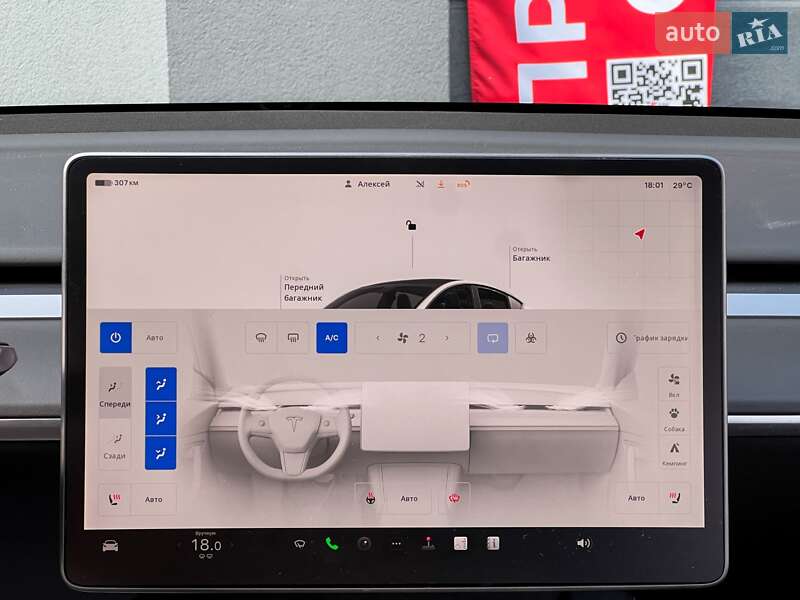
Task: Toggle air recirculation mode
Action: pos(493,337)
